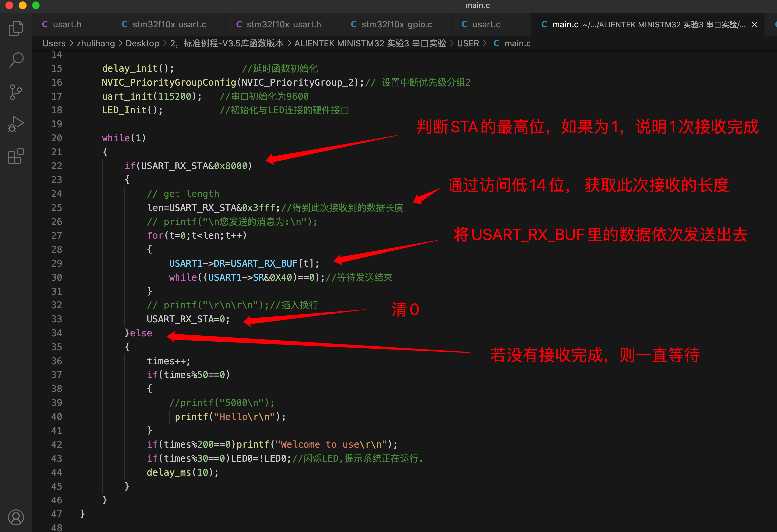Screen dimensions: 777x532
Task: Click line number 20 in gutter
Action: (x=56, y=138)
